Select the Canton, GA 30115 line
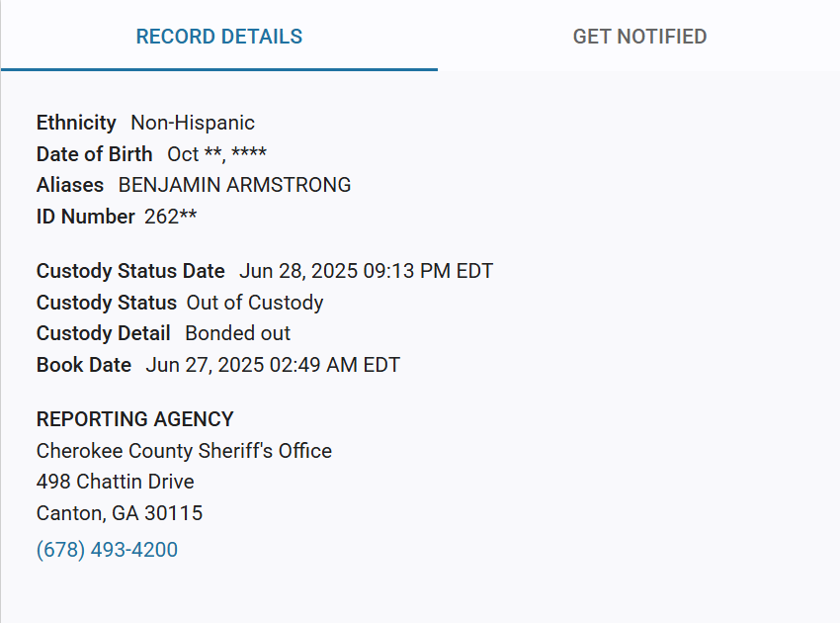 [x=120, y=513]
